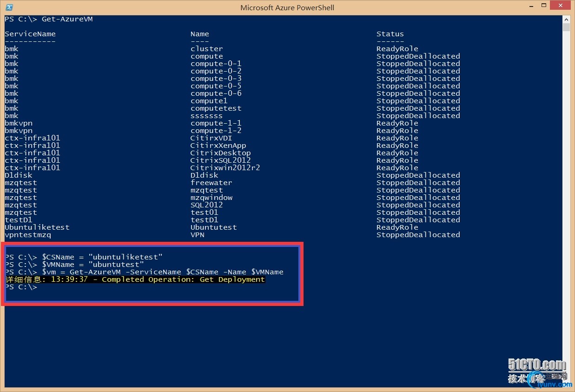This screenshot has height=392, width=575.
Task: Click the scrollbar up arrow
Action: [566, 19]
